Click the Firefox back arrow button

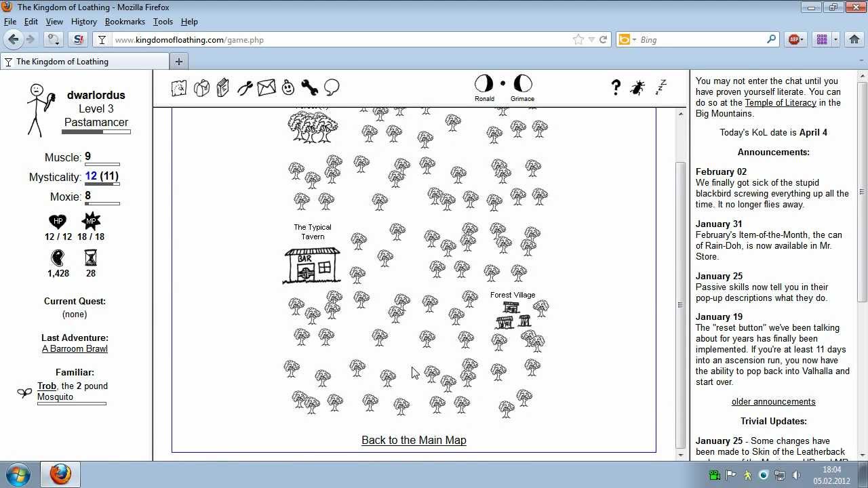(14, 39)
